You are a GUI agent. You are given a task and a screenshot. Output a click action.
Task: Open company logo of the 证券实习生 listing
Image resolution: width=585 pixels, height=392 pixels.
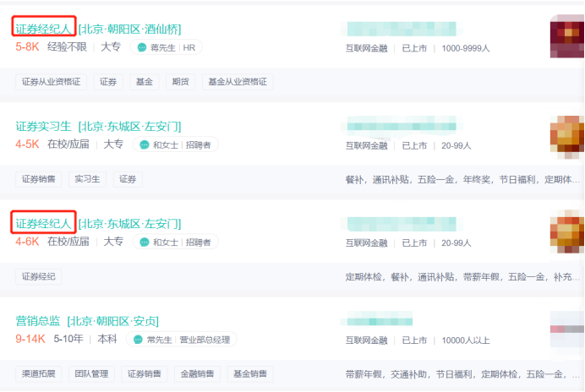pyautogui.click(x=566, y=133)
